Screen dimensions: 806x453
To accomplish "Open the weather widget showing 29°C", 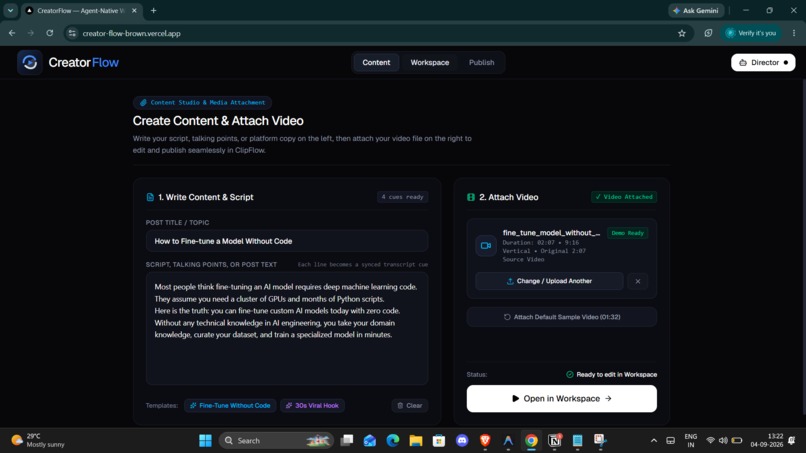I will 39,441.
